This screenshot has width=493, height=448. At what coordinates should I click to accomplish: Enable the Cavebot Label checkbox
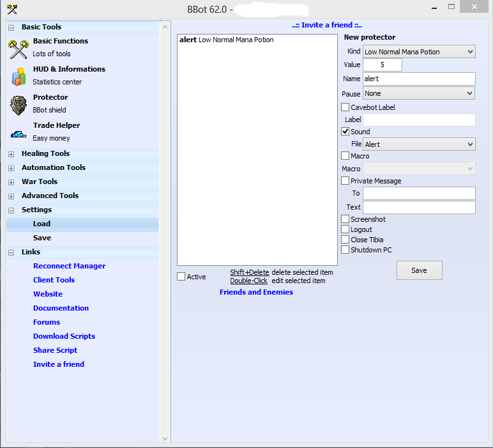(345, 107)
